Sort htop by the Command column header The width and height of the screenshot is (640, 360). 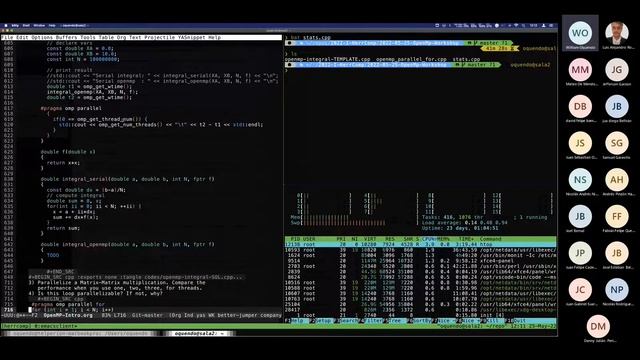[491, 239]
